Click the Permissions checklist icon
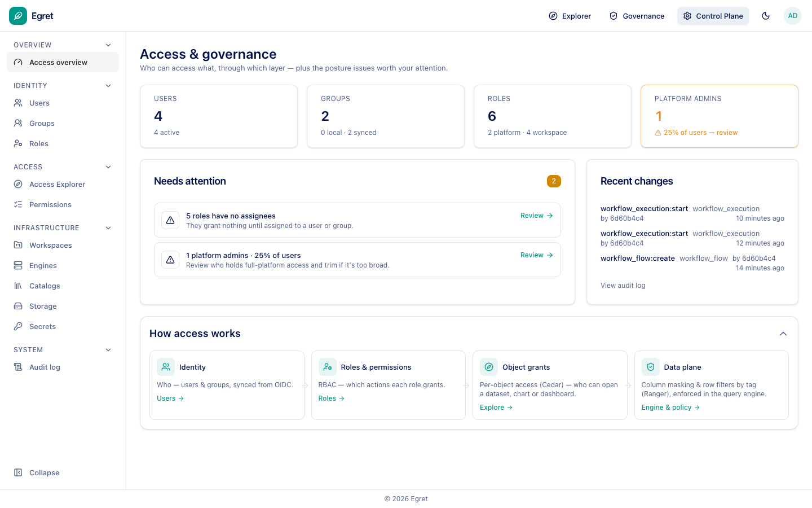 (18, 204)
